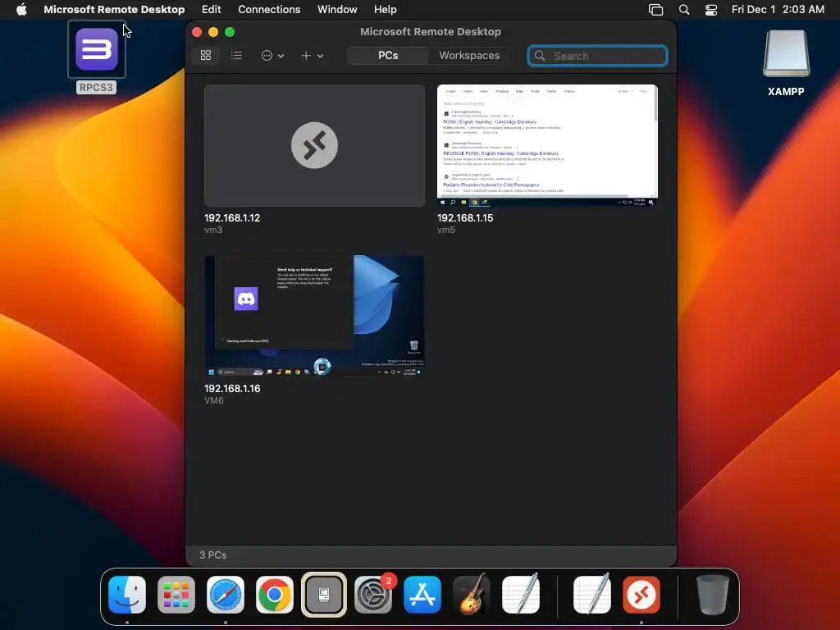Open TextEdit document right of Dock divider

(x=592, y=594)
